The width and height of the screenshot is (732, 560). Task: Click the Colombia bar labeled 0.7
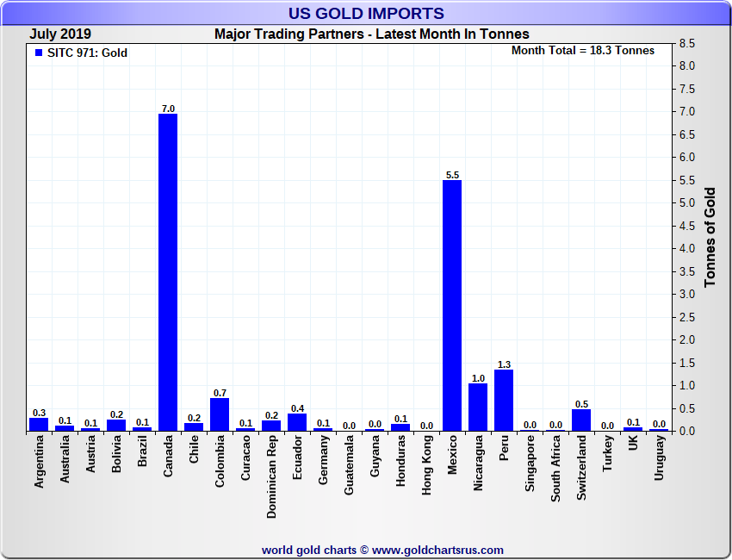(220, 414)
